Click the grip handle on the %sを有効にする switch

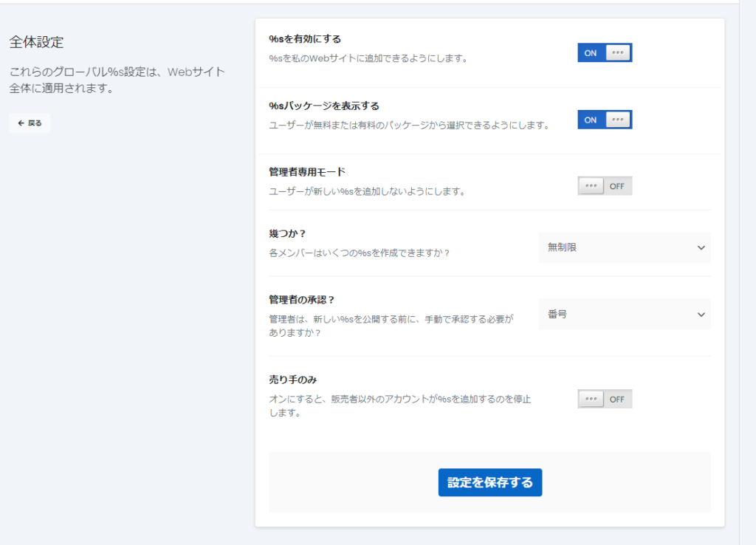coord(618,53)
